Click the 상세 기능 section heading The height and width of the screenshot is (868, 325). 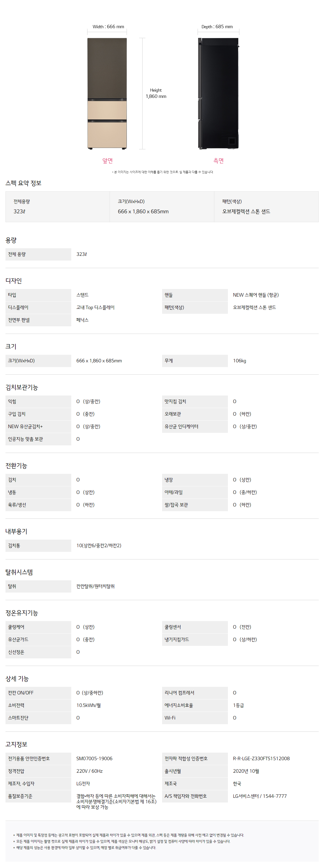[17, 679]
